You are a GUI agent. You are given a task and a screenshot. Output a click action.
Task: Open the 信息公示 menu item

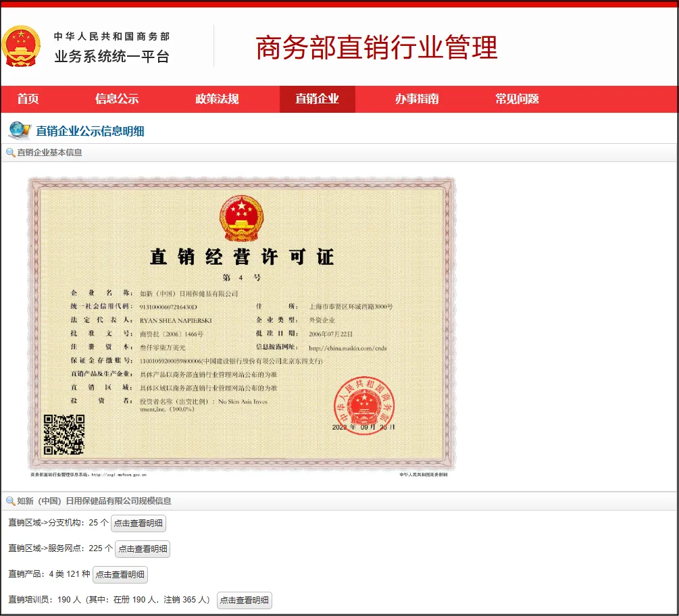117,99
